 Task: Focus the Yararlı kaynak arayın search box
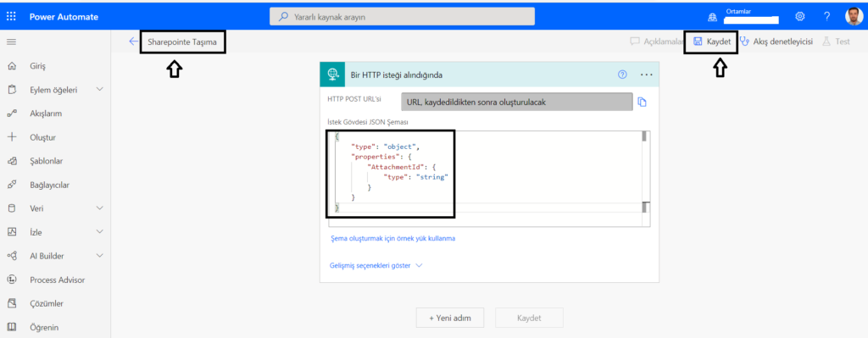click(403, 17)
